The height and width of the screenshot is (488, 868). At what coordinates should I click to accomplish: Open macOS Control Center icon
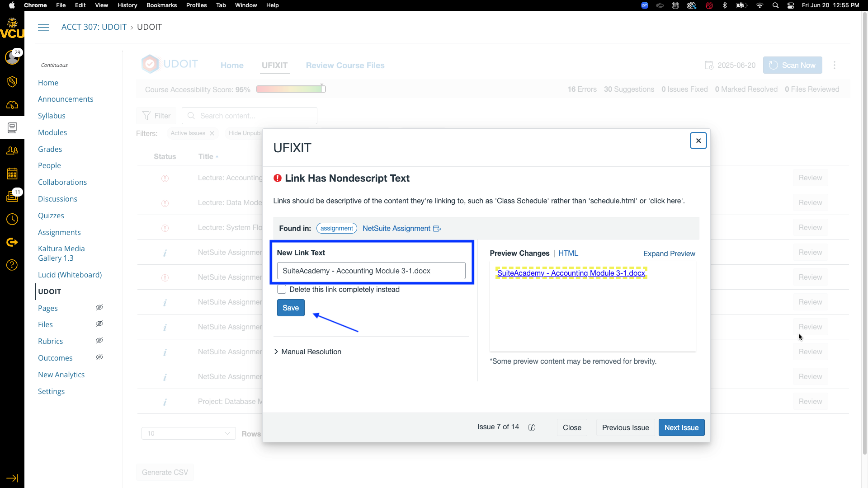click(791, 5)
